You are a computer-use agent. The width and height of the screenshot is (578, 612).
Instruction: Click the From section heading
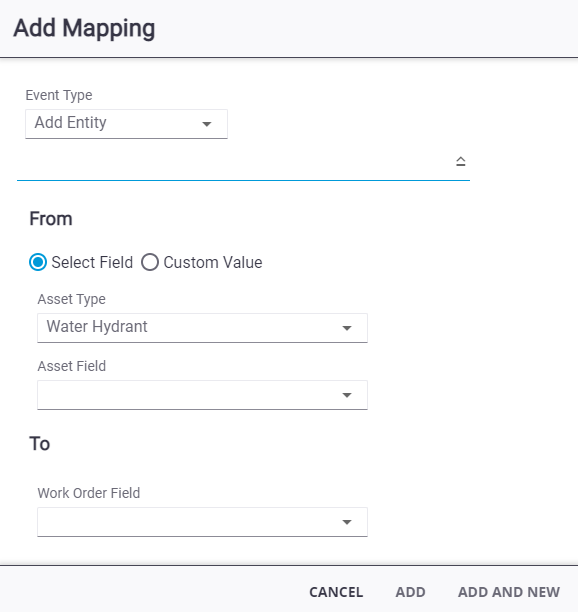tap(51, 219)
